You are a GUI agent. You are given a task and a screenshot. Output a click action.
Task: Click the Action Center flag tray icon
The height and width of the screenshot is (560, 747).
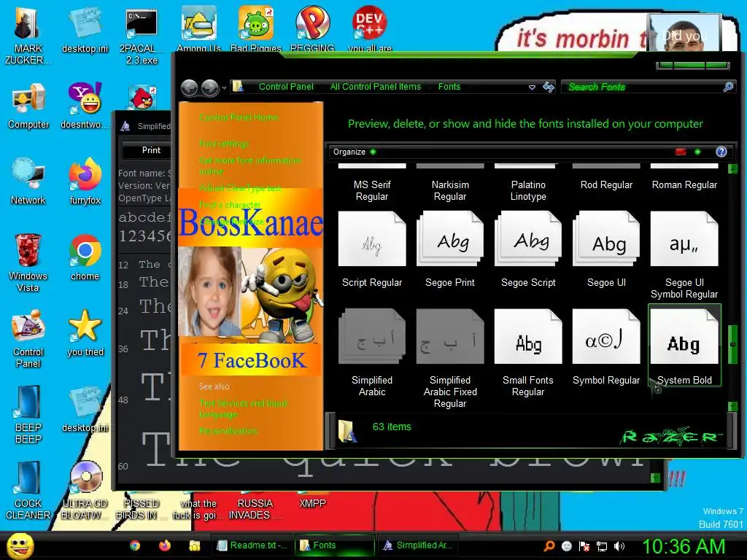[584, 545]
